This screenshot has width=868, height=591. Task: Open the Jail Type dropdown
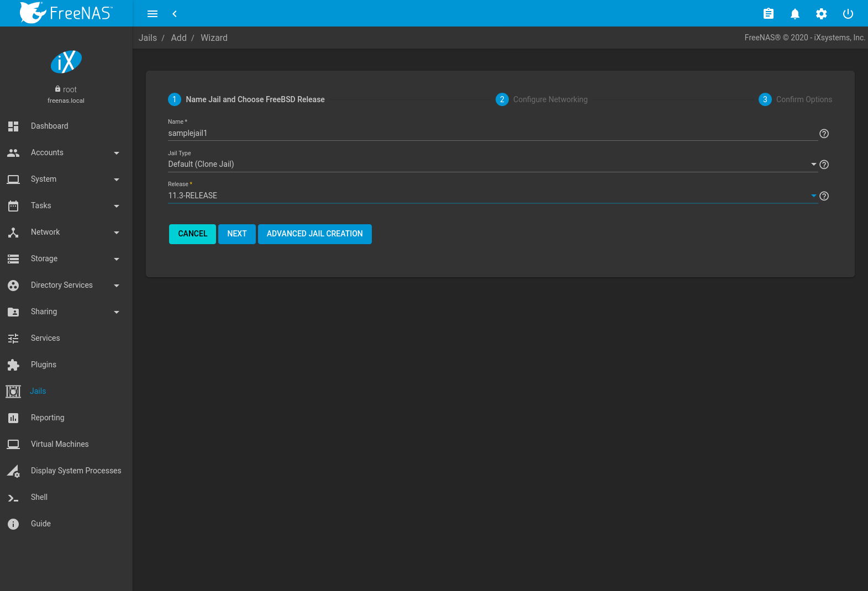click(492, 165)
